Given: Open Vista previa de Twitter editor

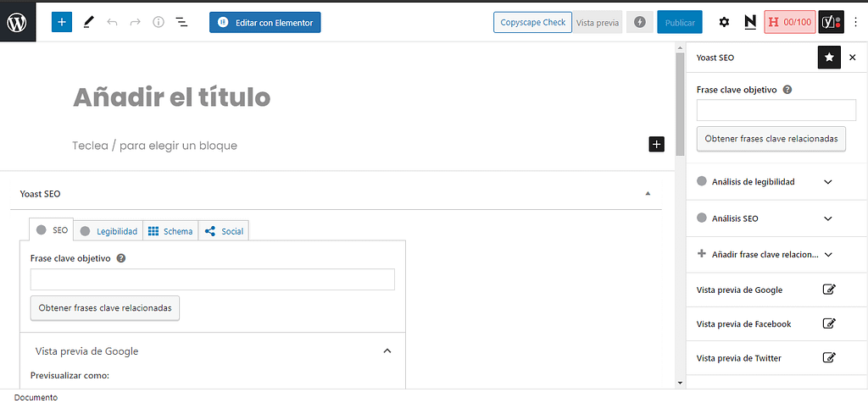Looking at the screenshot, I should tap(829, 358).
